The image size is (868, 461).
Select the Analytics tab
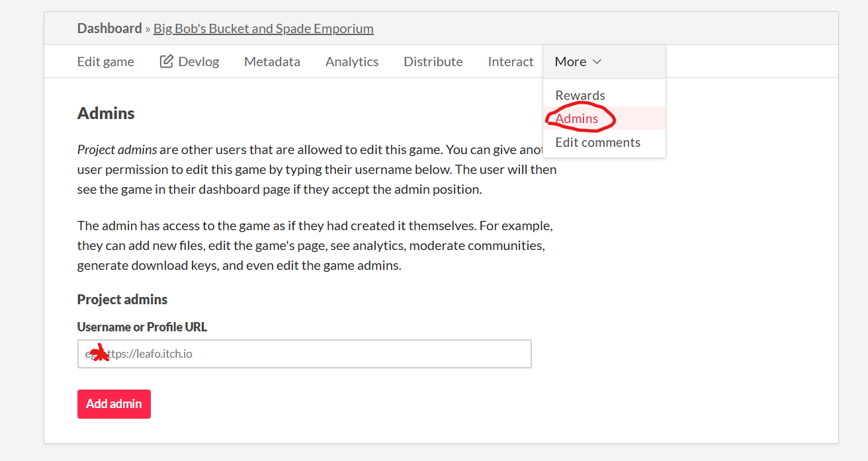(352, 62)
